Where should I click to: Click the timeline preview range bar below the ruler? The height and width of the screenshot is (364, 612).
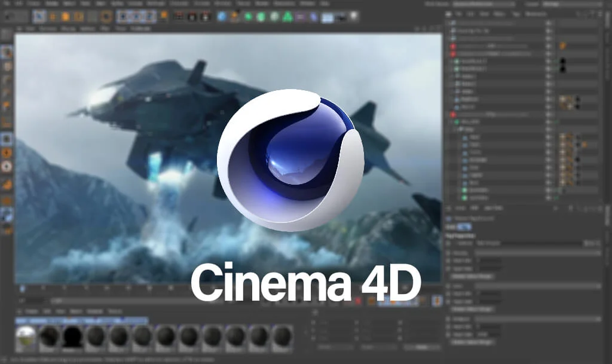156,301
